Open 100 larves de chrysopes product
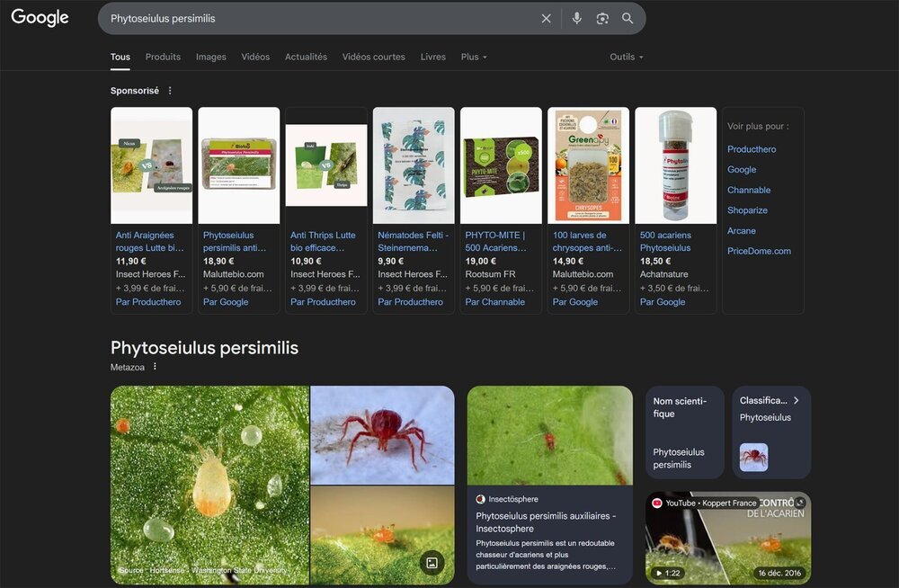 pyautogui.click(x=586, y=242)
